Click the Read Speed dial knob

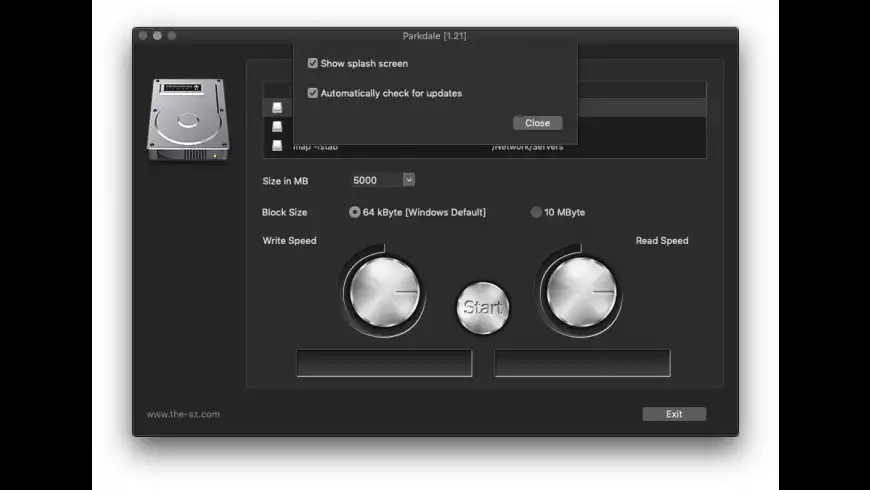581,292
